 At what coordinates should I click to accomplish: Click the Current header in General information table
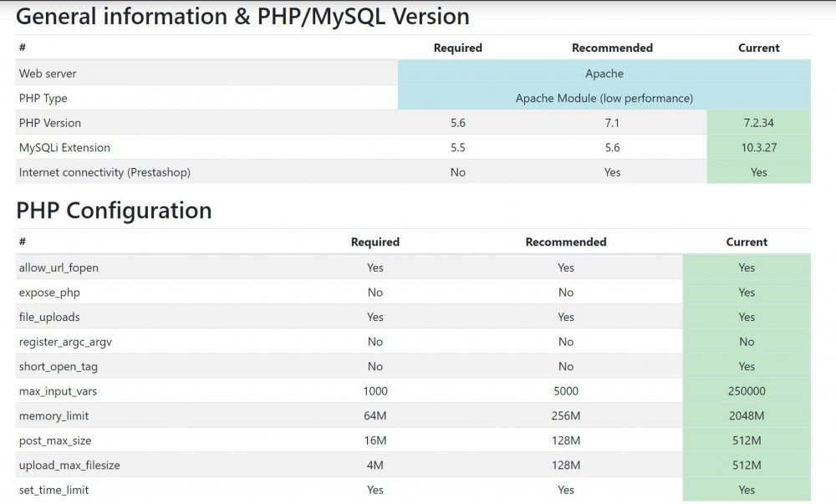point(758,48)
